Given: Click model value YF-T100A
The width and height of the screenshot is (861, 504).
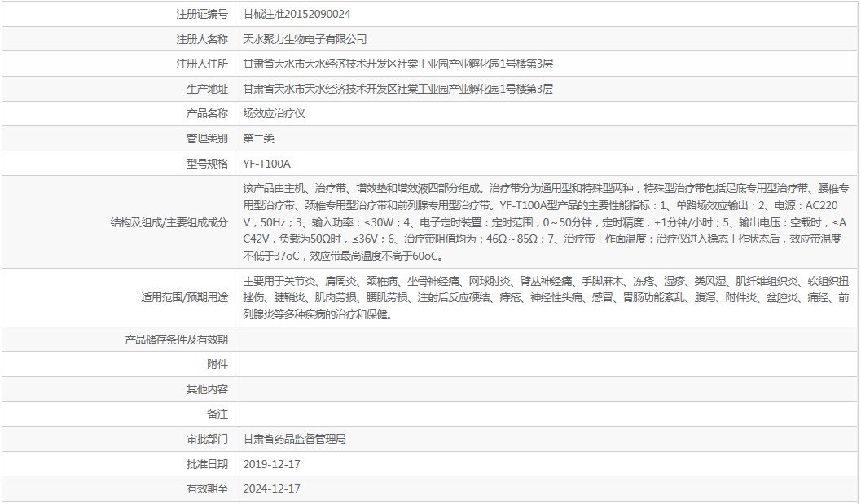Looking at the screenshot, I should coord(267,164).
